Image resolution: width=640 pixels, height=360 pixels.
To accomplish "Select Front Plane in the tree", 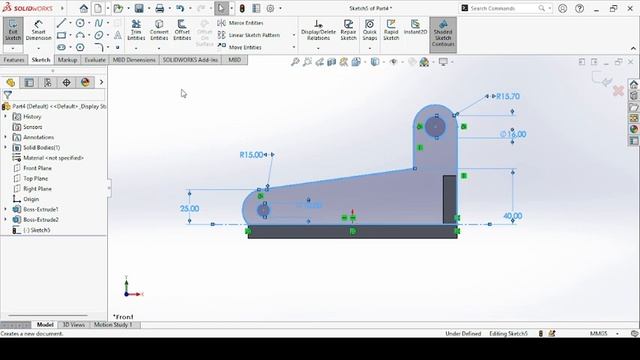I will (37, 168).
